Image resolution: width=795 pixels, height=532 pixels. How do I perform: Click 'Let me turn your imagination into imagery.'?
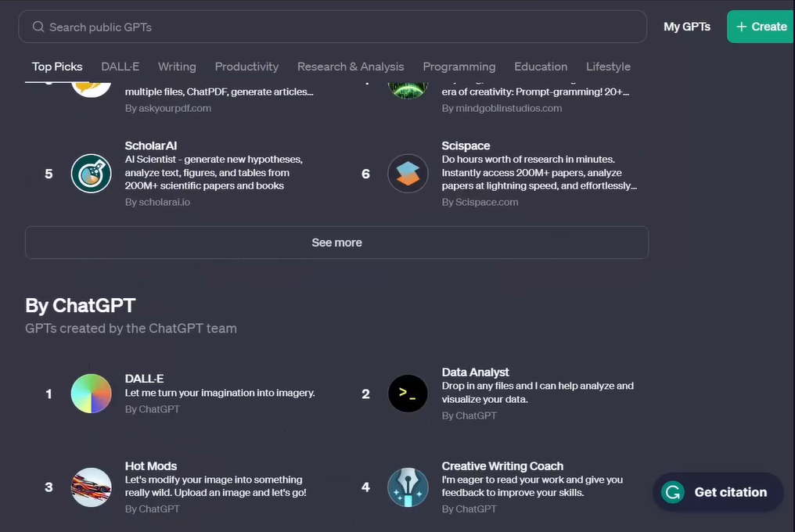[x=220, y=393]
